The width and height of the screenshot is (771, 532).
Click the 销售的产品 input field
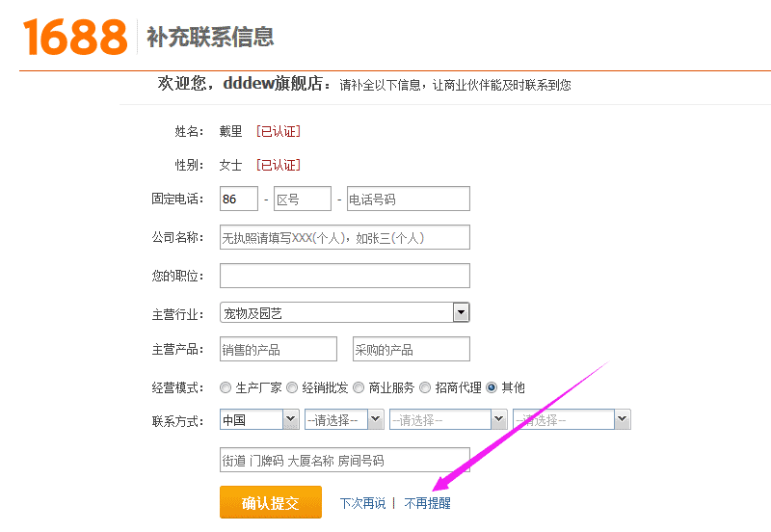[279, 349]
